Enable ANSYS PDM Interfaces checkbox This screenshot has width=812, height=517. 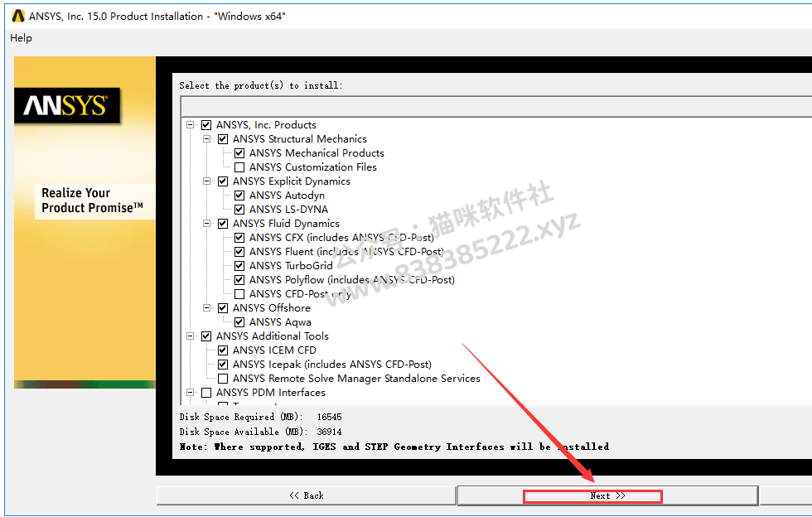[206, 393]
